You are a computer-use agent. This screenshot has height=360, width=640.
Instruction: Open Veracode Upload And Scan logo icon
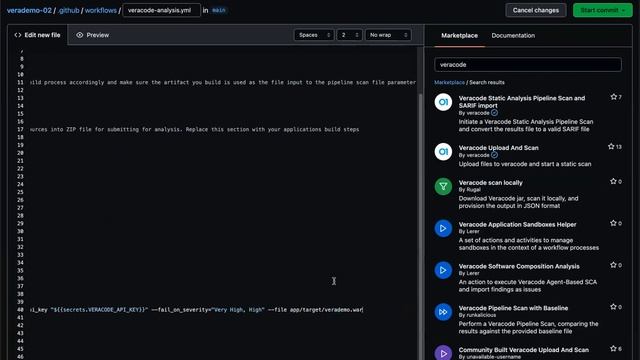(x=443, y=152)
